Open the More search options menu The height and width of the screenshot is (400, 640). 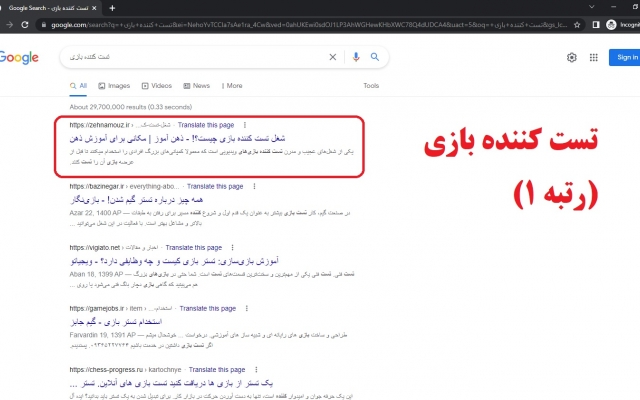232,86
